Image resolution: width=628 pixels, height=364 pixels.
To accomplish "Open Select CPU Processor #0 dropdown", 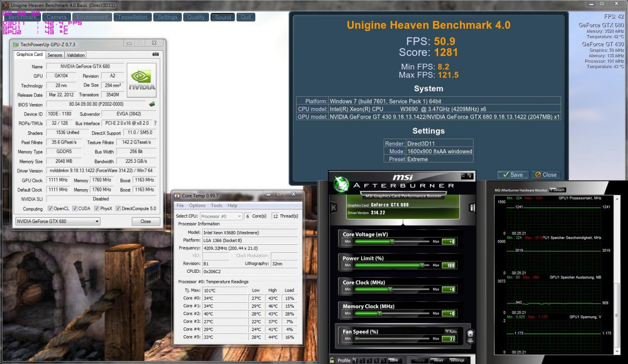I will coord(221,216).
